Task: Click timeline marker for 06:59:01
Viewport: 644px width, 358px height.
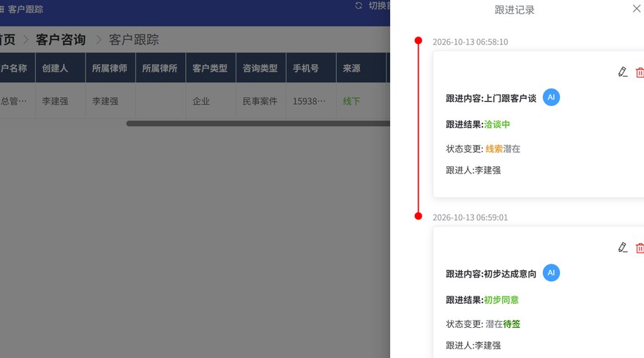Action: pyautogui.click(x=418, y=216)
